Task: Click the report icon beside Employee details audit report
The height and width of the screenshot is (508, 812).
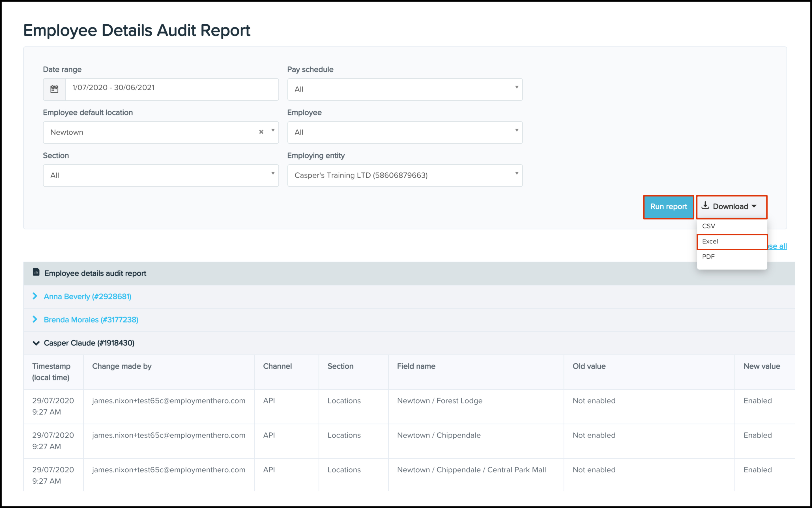Action: tap(36, 272)
